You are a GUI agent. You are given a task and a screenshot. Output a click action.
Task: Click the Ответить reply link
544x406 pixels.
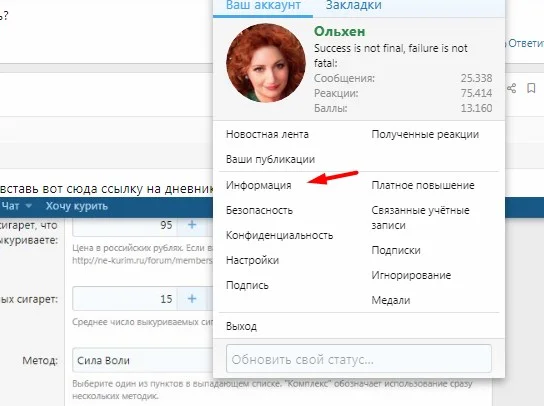pos(526,43)
